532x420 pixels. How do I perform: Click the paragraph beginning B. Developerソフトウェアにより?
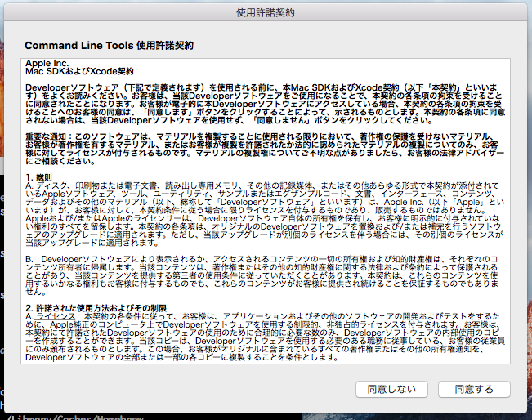click(x=262, y=275)
